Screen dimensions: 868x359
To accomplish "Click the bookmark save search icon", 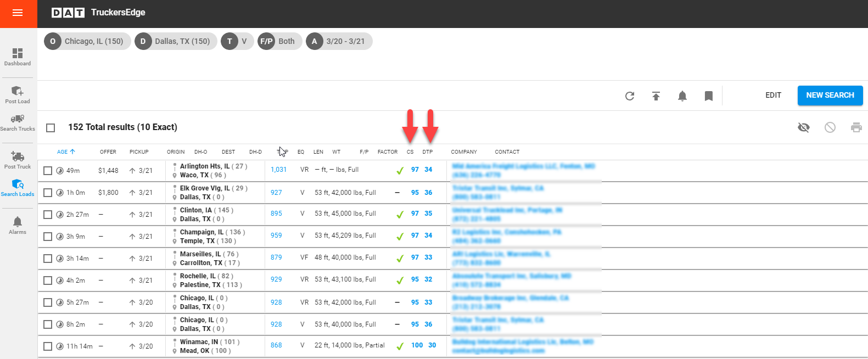I will tap(709, 96).
